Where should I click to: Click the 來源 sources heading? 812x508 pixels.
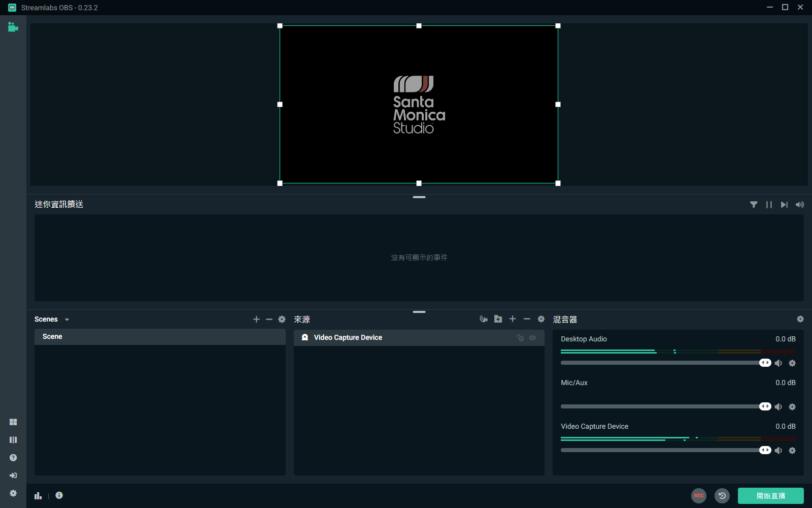302,320
